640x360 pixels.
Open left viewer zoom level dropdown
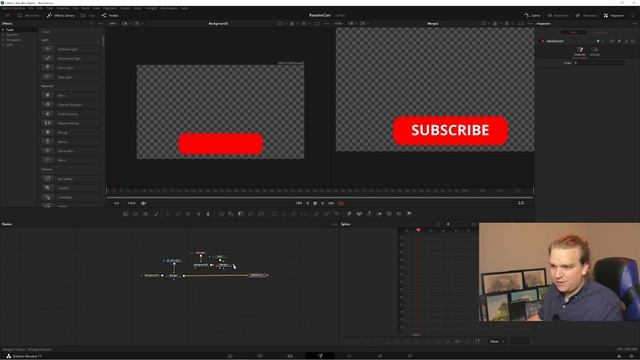point(113,24)
